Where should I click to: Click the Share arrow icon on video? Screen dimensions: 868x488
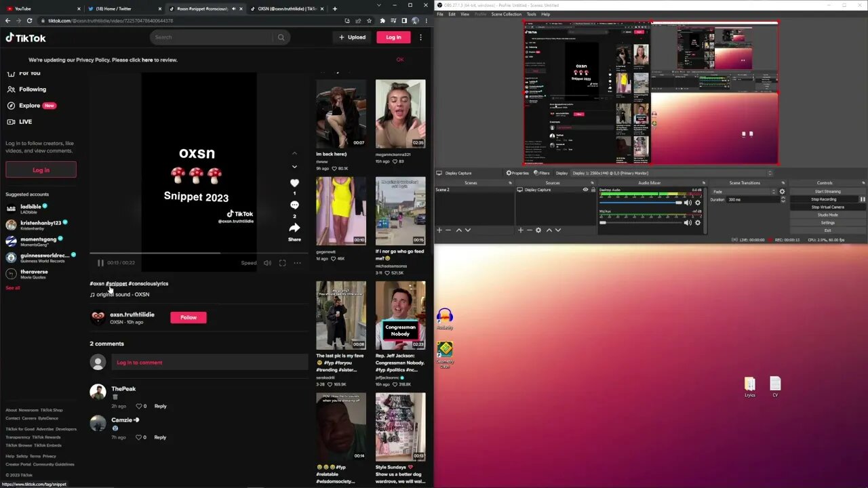[294, 228]
